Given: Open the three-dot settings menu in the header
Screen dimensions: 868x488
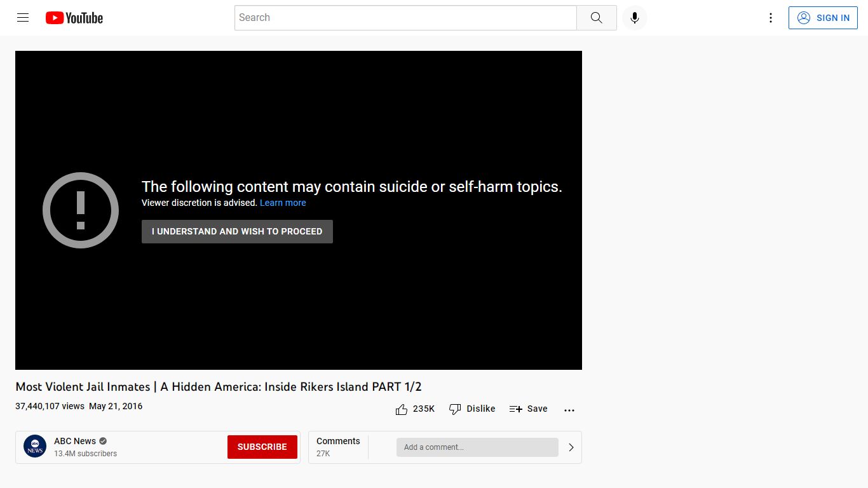Looking at the screenshot, I should (771, 18).
